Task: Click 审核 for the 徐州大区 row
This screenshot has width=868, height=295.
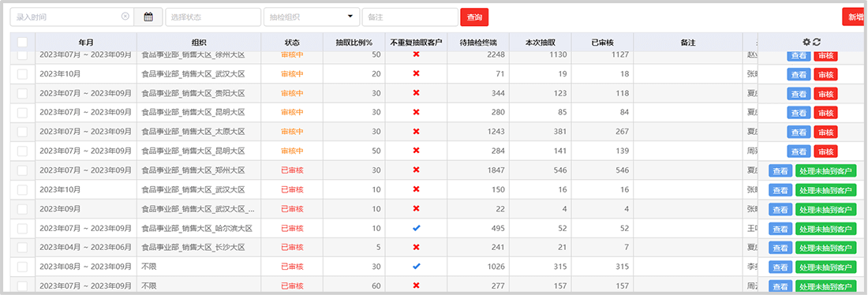Action: 825,55
